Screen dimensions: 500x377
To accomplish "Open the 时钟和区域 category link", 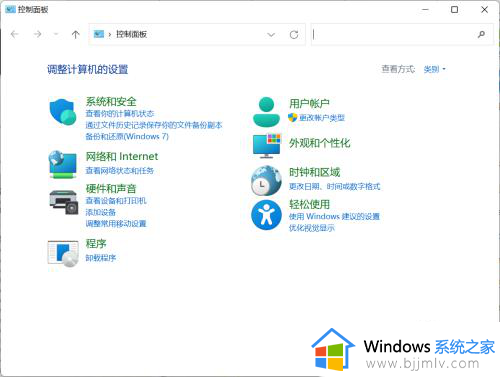I will coord(314,172).
